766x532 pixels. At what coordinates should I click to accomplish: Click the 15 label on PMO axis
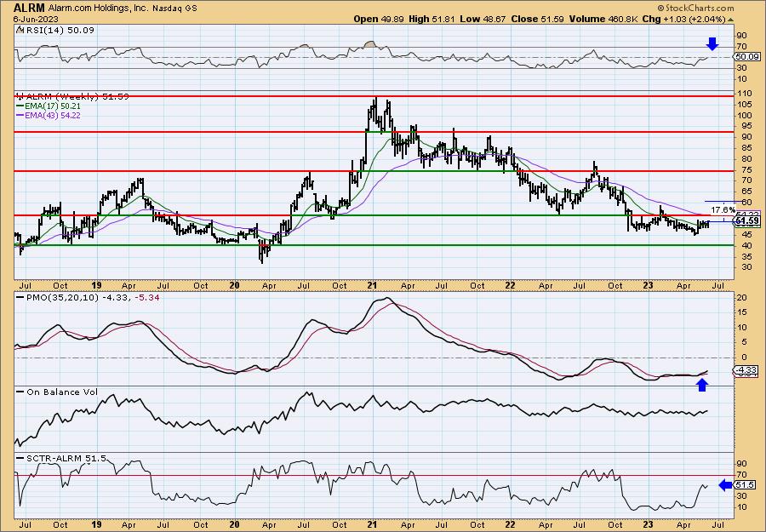pyautogui.click(x=741, y=312)
